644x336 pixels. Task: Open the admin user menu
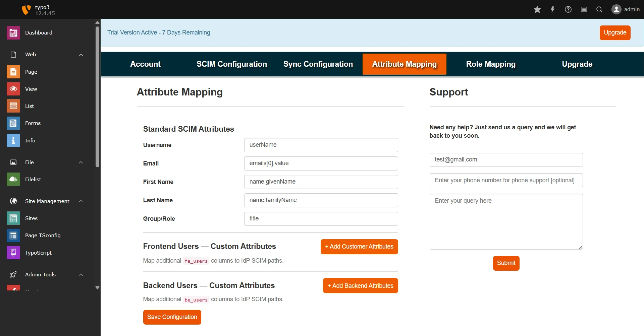click(626, 9)
